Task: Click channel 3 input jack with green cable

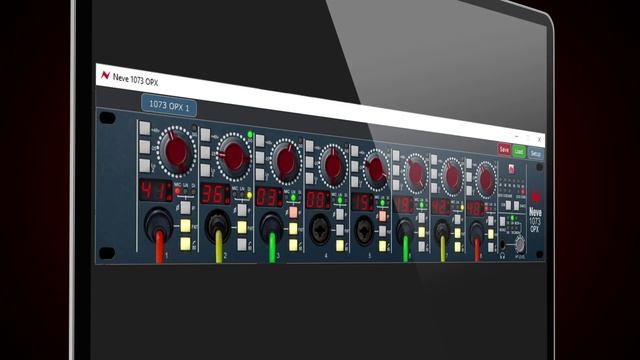Action: click(271, 229)
